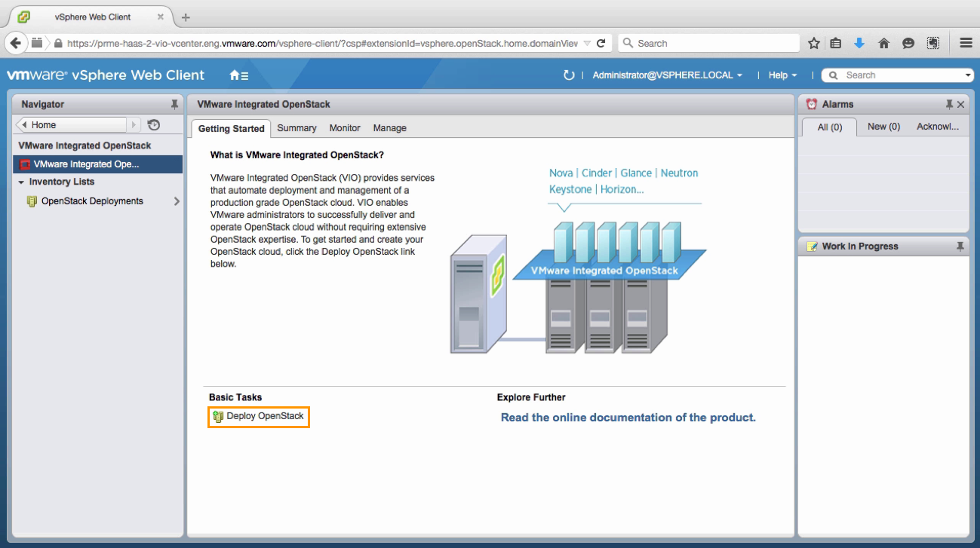Open a new browser tab
Image resolution: width=980 pixels, height=548 pixels.
(186, 17)
